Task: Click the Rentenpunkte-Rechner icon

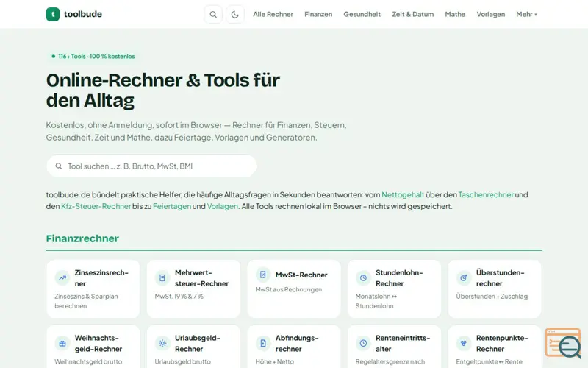Action: click(464, 343)
